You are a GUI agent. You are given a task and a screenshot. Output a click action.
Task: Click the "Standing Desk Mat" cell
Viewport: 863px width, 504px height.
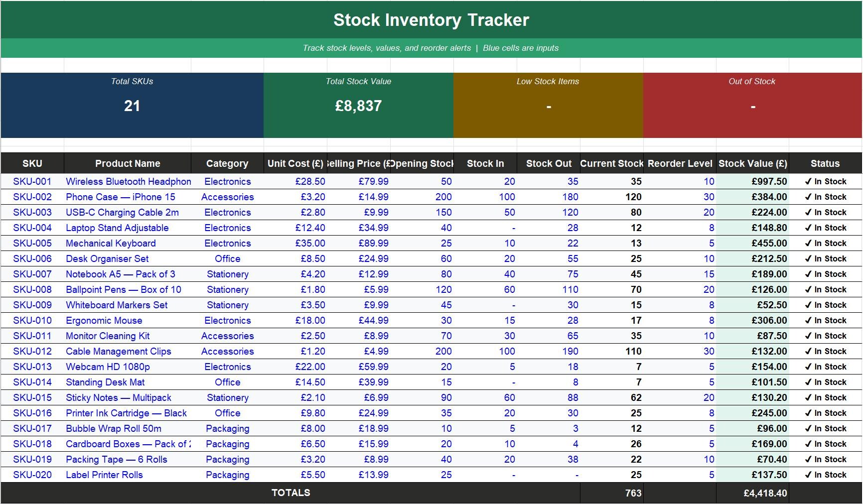(128, 382)
